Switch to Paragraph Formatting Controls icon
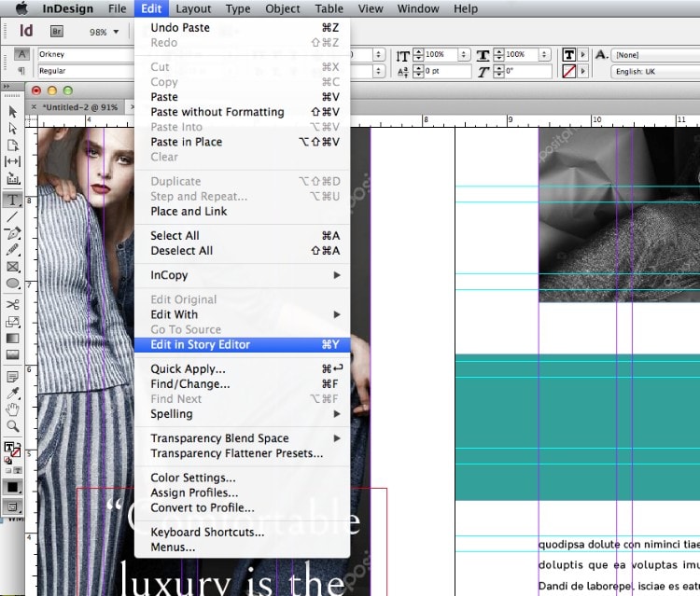700x596 pixels. pos(21,71)
